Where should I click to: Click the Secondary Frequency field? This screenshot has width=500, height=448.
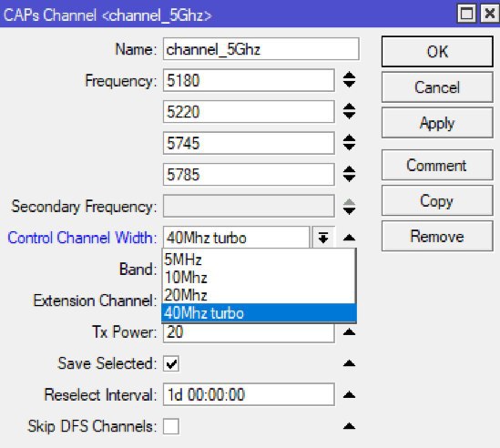coord(249,206)
